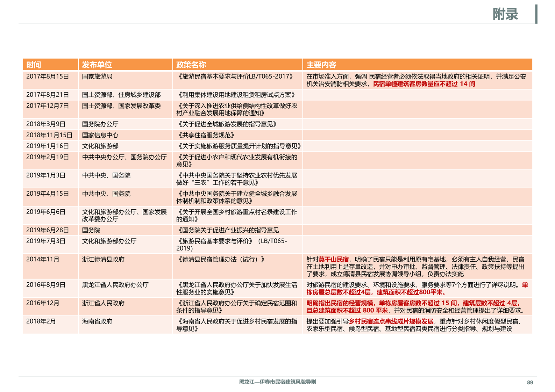Click 中共中央、国务院 in the 2019年1月3日 row

click(x=106, y=175)
